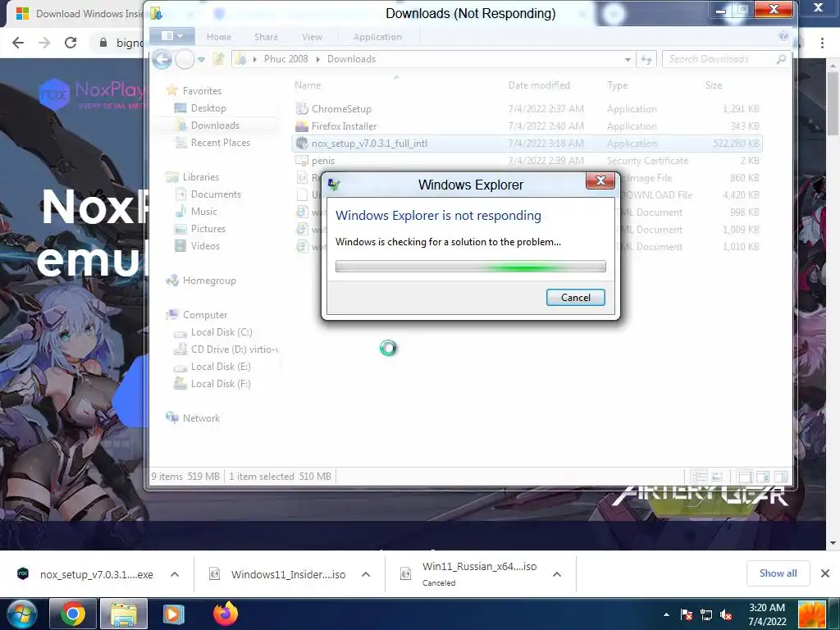
Task: Open CD Drive (D:) virtio
Action: [x=234, y=349]
